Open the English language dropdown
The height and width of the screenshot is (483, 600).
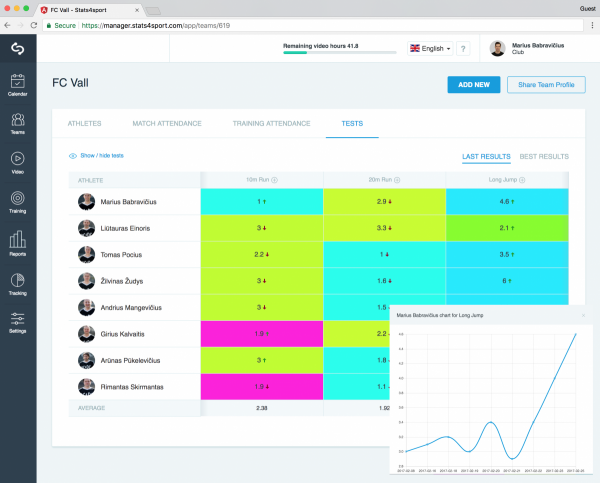coord(430,49)
